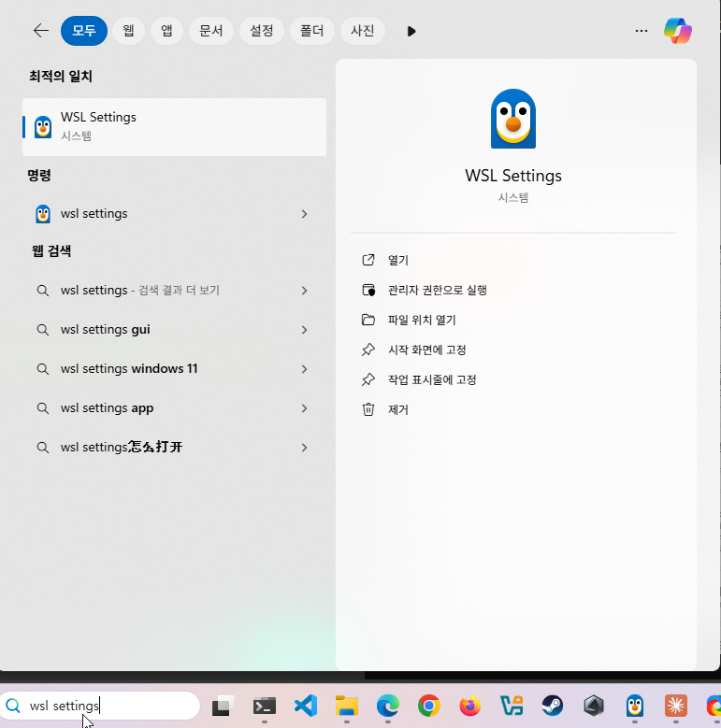The height and width of the screenshot is (728, 721).
Task: Open Steam from the taskbar
Action: click(x=553, y=706)
